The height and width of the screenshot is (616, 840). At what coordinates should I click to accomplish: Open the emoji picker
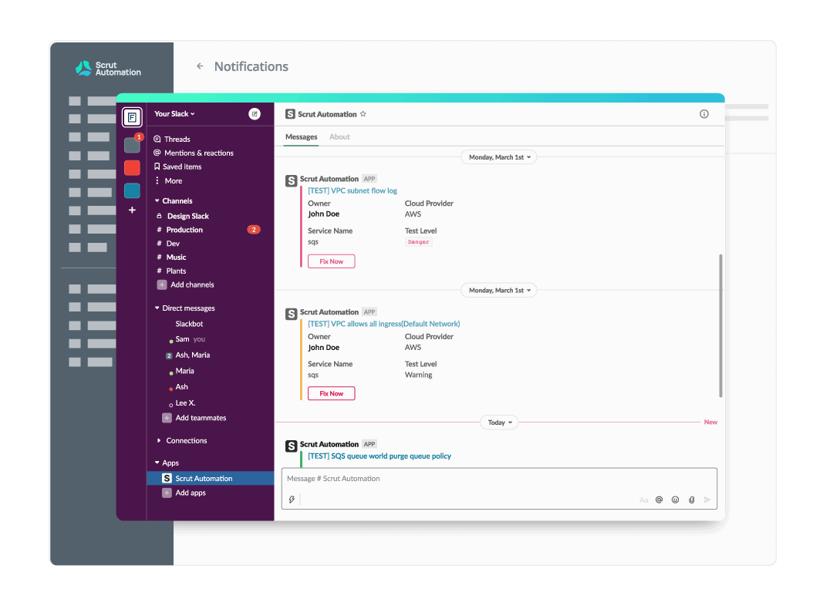click(x=675, y=500)
